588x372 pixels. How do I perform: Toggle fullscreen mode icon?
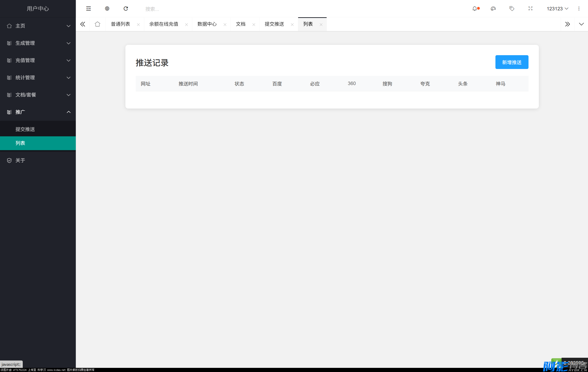(530, 9)
